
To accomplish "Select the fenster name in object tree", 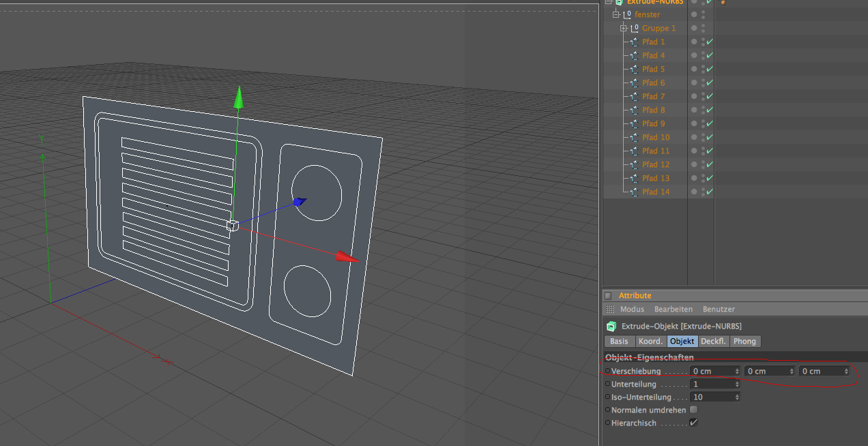I will coord(647,14).
